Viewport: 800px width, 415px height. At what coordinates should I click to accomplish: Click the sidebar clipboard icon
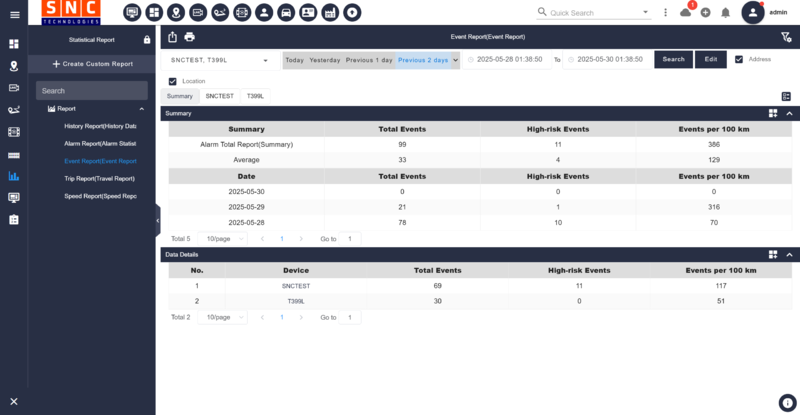tap(14, 219)
